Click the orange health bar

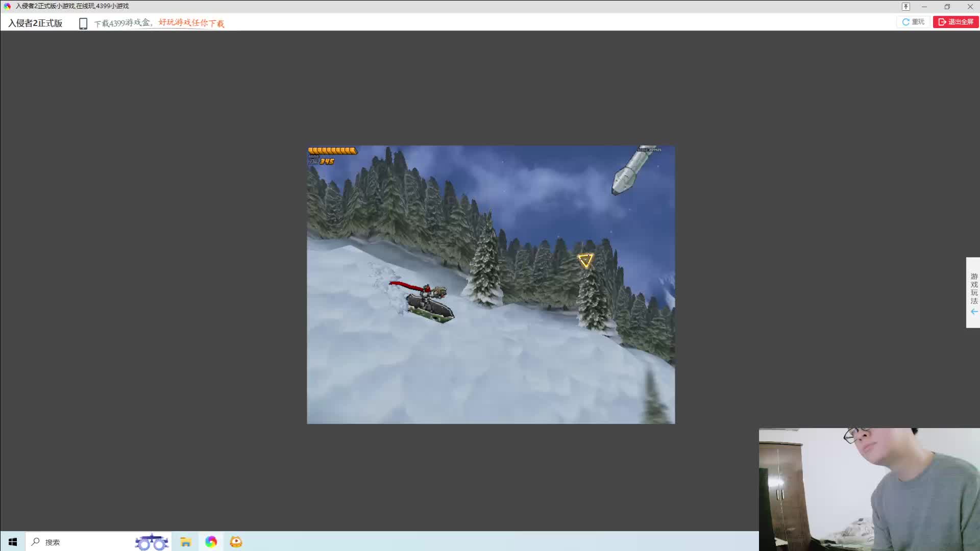pyautogui.click(x=332, y=151)
